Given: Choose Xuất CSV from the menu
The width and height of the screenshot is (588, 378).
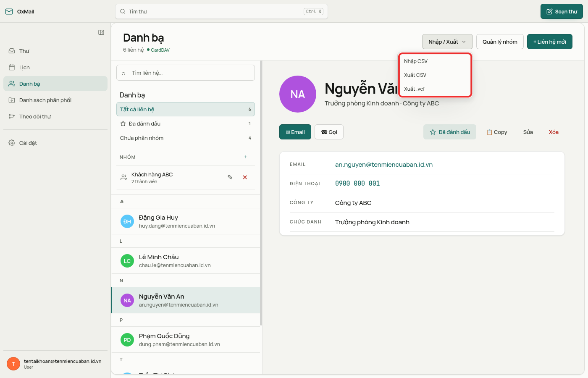Looking at the screenshot, I should click(435, 75).
